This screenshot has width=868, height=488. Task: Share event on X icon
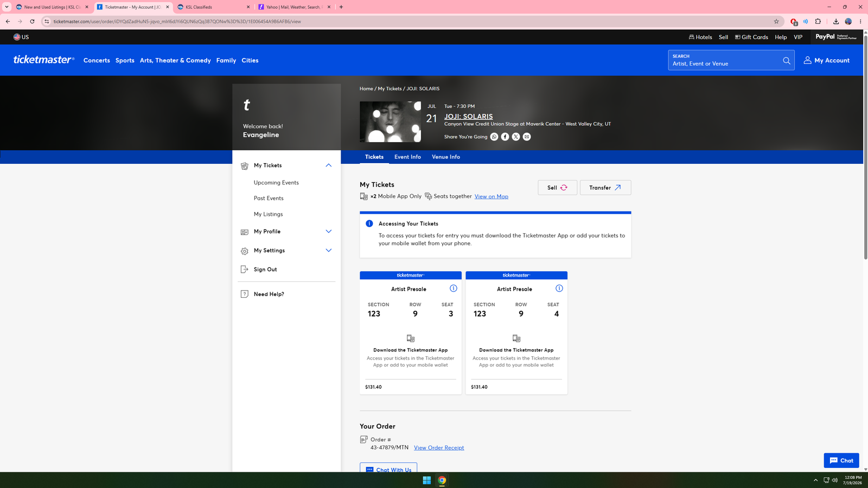click(x=516, y=137)
